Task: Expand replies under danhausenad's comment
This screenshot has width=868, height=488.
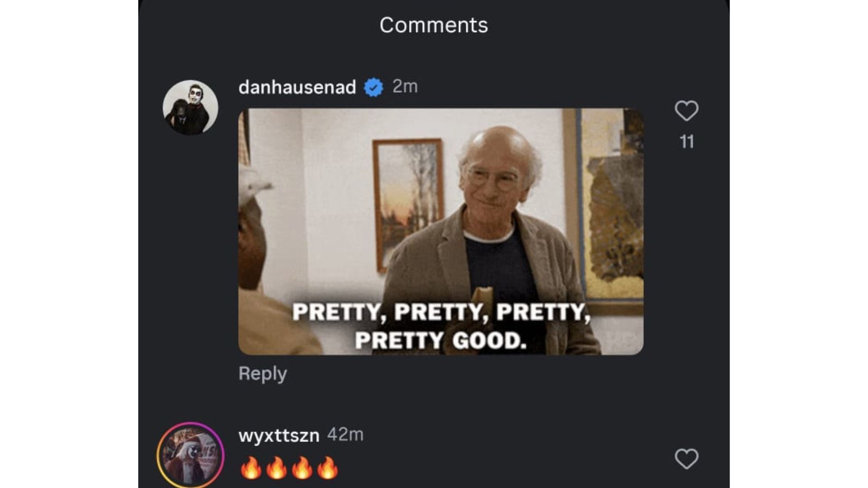Action: (x=263, y=373)
